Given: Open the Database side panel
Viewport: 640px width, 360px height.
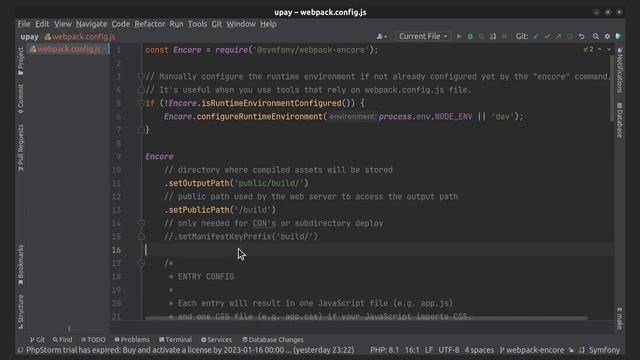Looking at the screenshot, I should point(620,120).
